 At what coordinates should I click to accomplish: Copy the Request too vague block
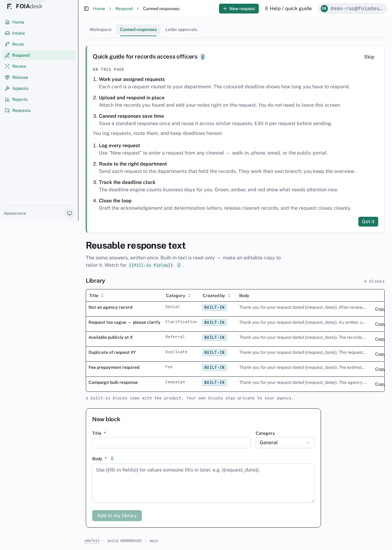point(380,324)
